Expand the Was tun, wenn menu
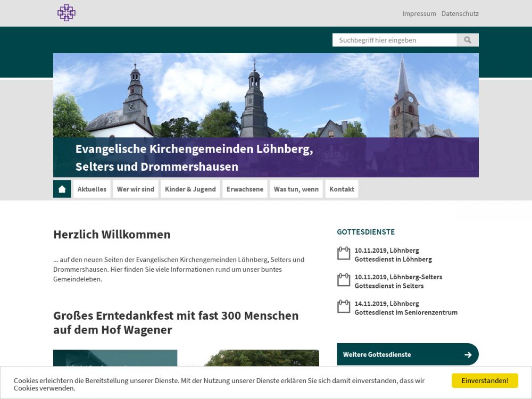The image size is (532, 399). (x=296, y=189)
